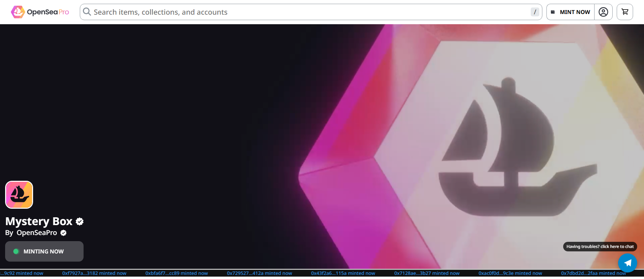Click the '0xf7927a...3182 minted now' ticker entry
The height and width of the screenshot is (279, 644).
[x=94, y=273]
